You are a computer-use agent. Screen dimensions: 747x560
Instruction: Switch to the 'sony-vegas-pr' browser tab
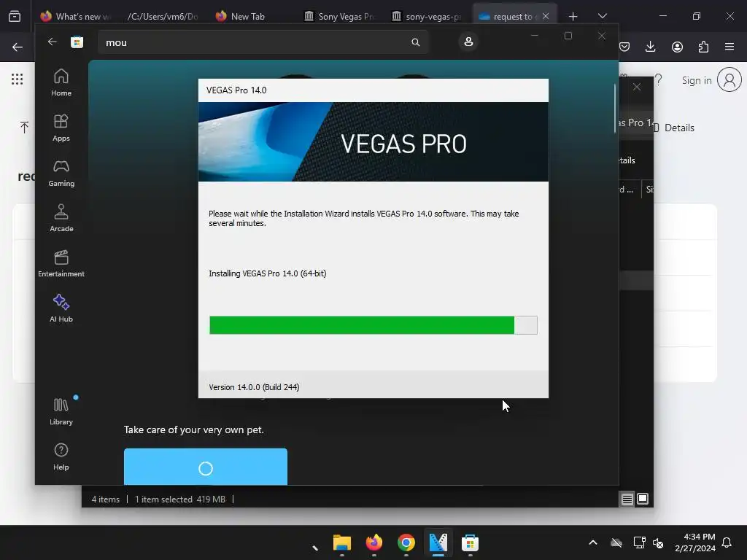427,16
